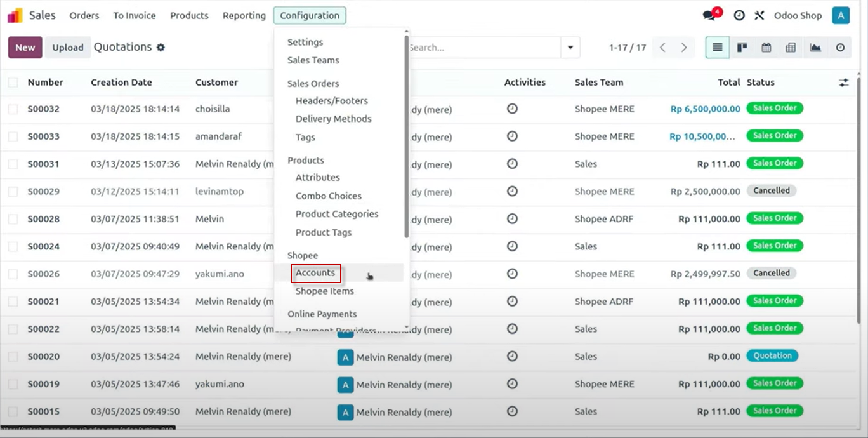Screen dimensions: 868x438
Task: Switch to list view
Action: pos(718,48)
